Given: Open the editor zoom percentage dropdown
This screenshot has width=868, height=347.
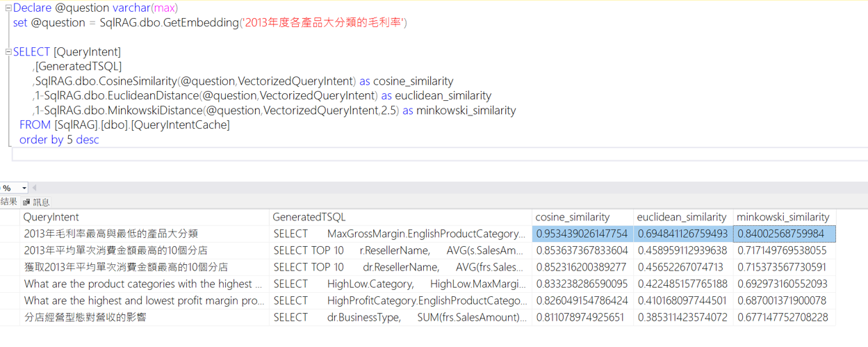Looking at the screenshot, I should 24,188.
